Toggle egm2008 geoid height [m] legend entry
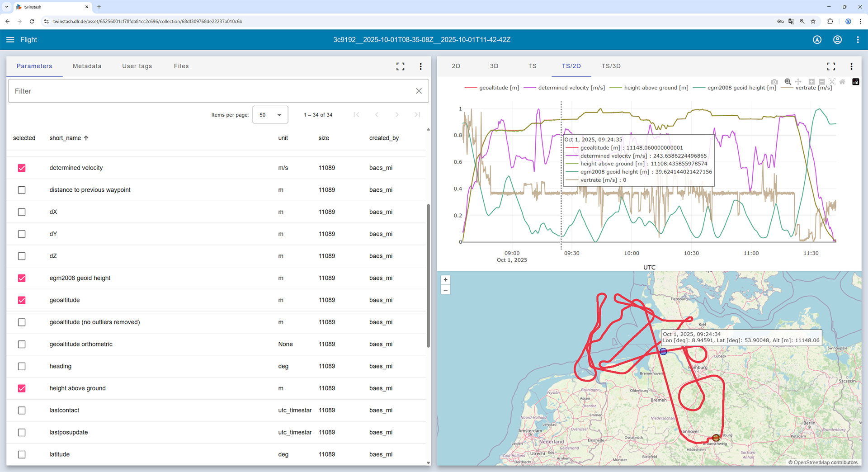Screen dimensions: 868x472 click(735, 88)
